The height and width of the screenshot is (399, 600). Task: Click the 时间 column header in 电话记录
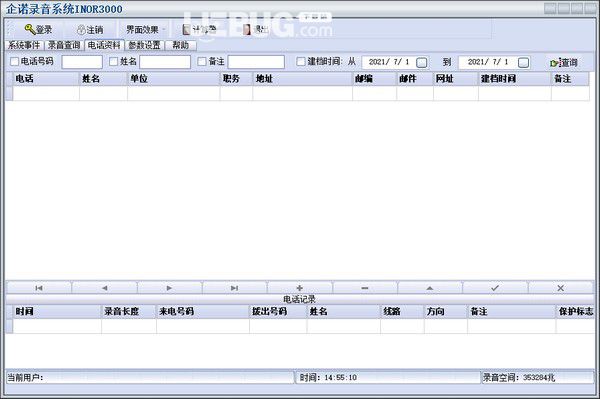point(57,312)
